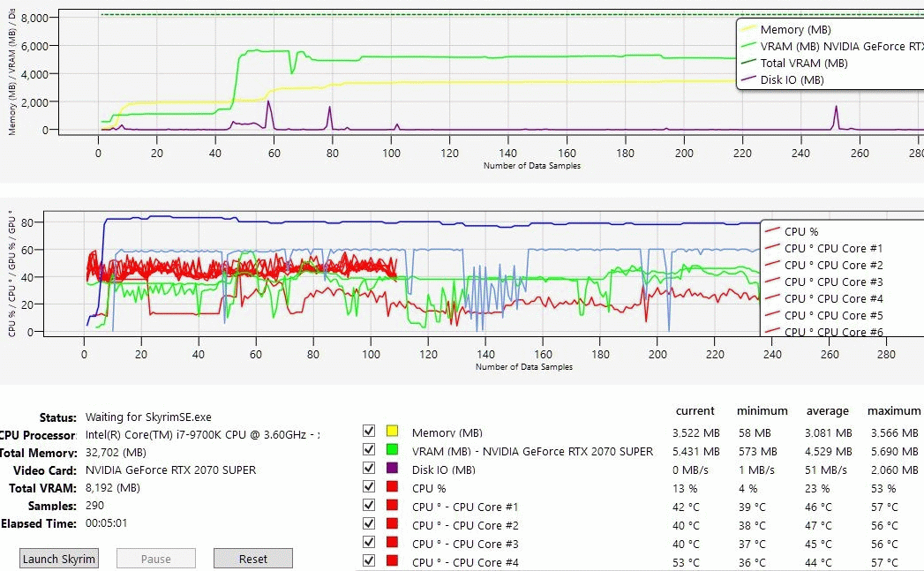Screen dimensions: 924x571
Task: Uncheck the CPU Core #1 temperature checkbox
Action: (370, 507)
